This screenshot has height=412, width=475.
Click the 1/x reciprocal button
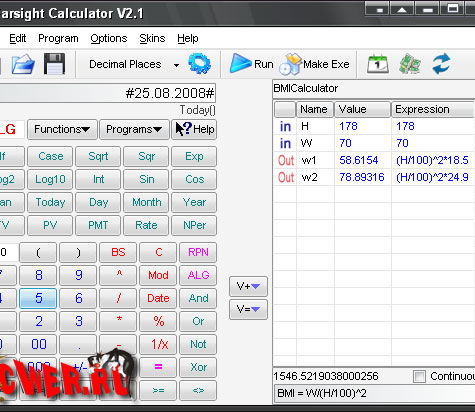pos(158,344)
